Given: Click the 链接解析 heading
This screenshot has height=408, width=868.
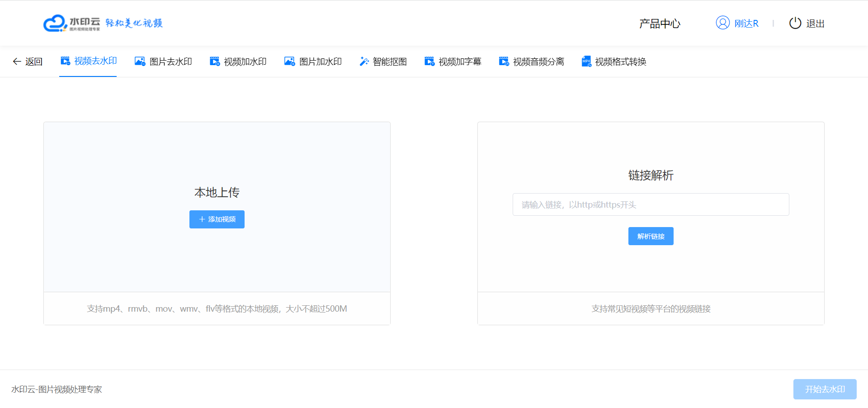Looking at the screenshot, I should tap(651, 175).
